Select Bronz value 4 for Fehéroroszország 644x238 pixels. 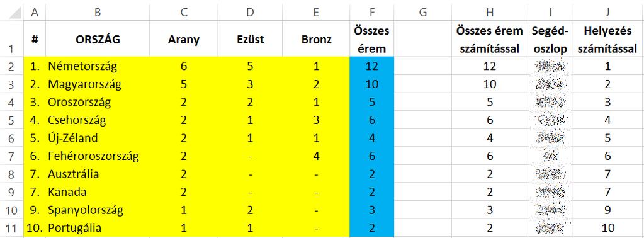coord(316,156)
